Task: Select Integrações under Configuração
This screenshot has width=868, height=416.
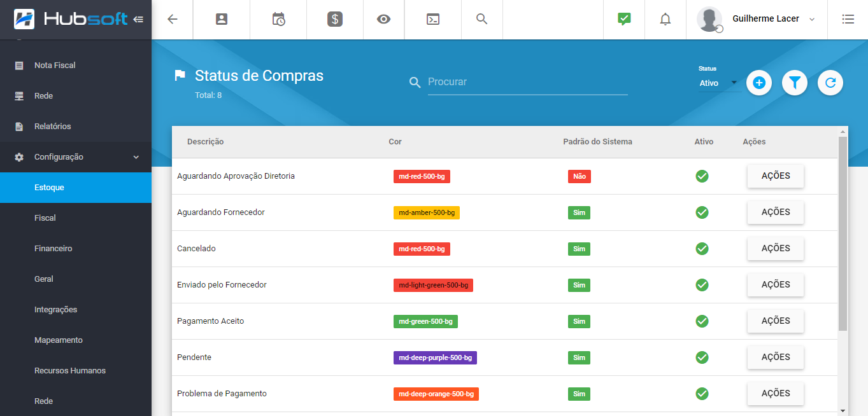Action: point(76,310)
